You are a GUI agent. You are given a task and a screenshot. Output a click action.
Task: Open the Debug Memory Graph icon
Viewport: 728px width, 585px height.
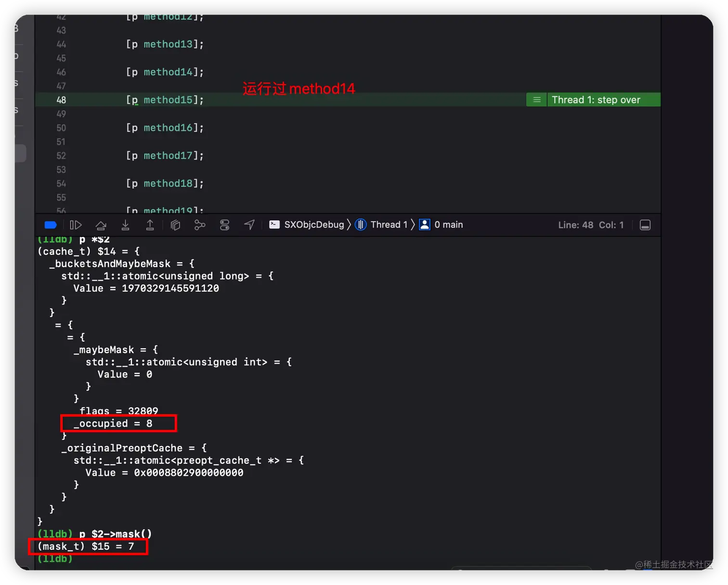click(200, 225)
